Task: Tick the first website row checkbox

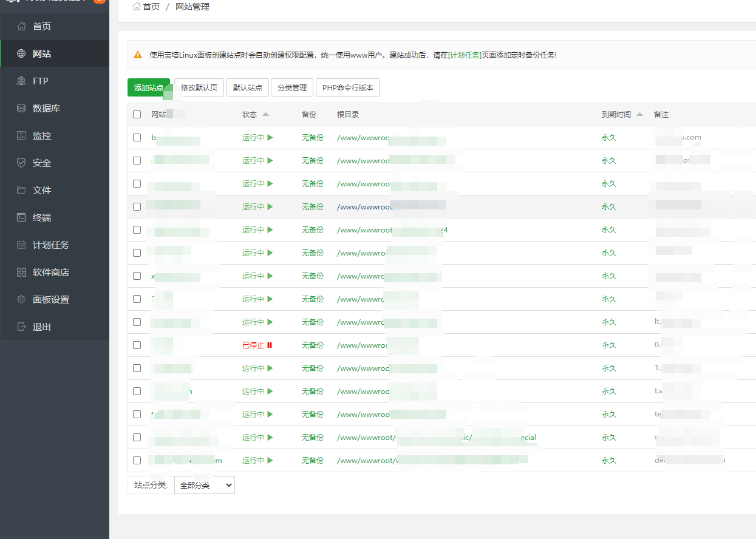Action: click(x=137, y=138)
